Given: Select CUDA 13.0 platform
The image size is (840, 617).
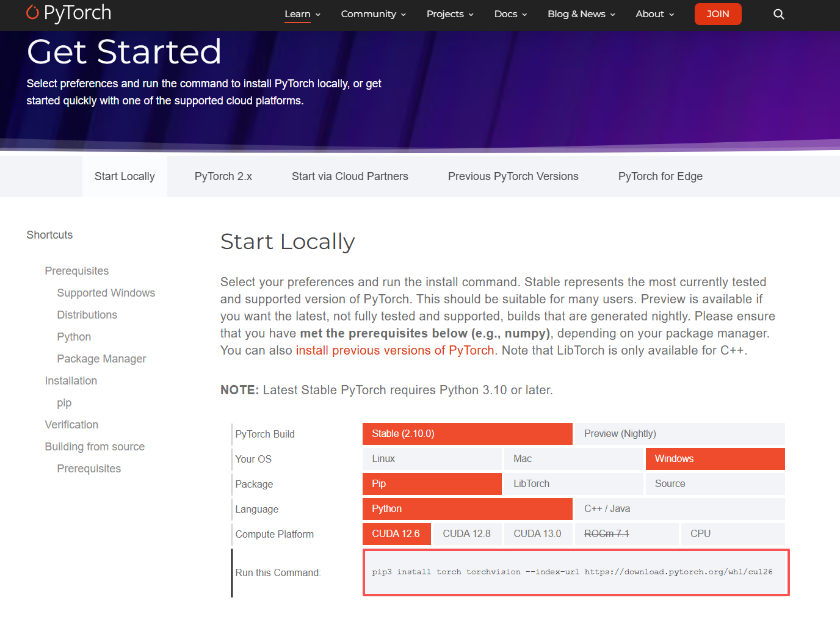Looking at the screenshot, I should click(x=538, y=534).
